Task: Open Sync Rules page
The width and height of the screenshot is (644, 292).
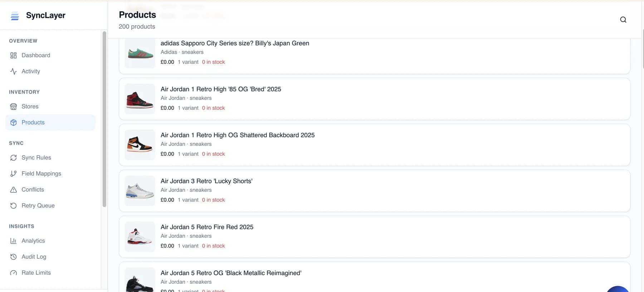Action: click(x=50, y=158)
